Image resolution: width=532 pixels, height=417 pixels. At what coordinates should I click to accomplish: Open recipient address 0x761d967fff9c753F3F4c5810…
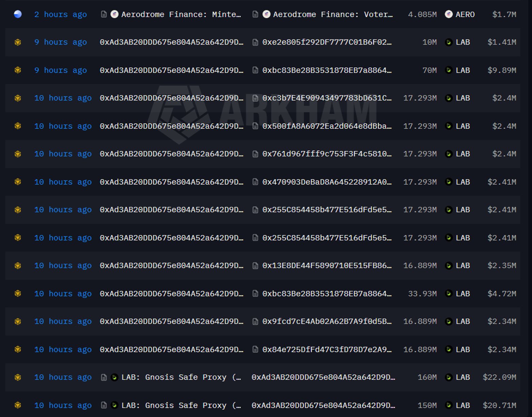(x=327, y=154)
